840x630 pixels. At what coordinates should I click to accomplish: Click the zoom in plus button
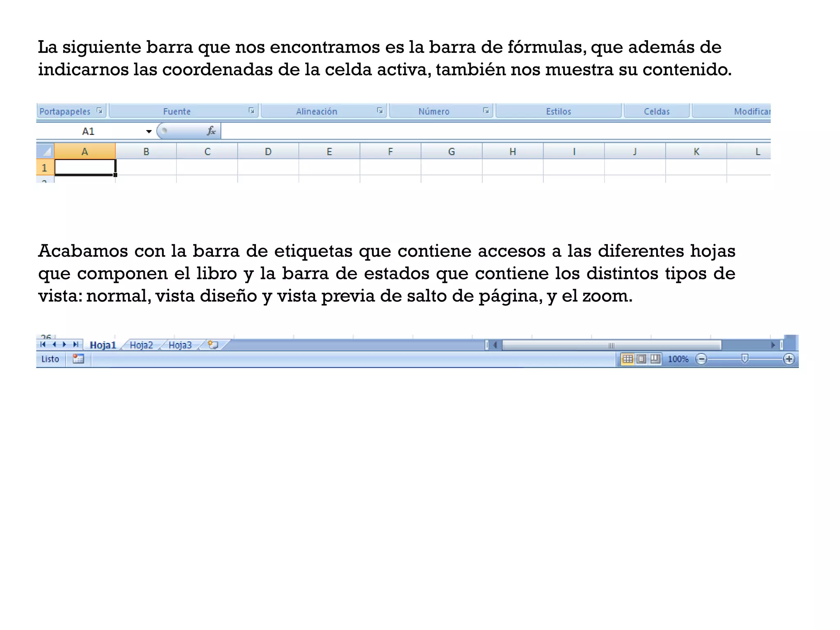coord(789,359)
